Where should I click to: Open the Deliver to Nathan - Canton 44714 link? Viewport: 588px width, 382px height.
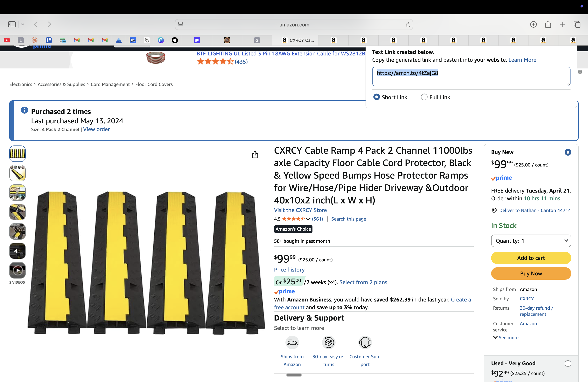pos(535,210)
